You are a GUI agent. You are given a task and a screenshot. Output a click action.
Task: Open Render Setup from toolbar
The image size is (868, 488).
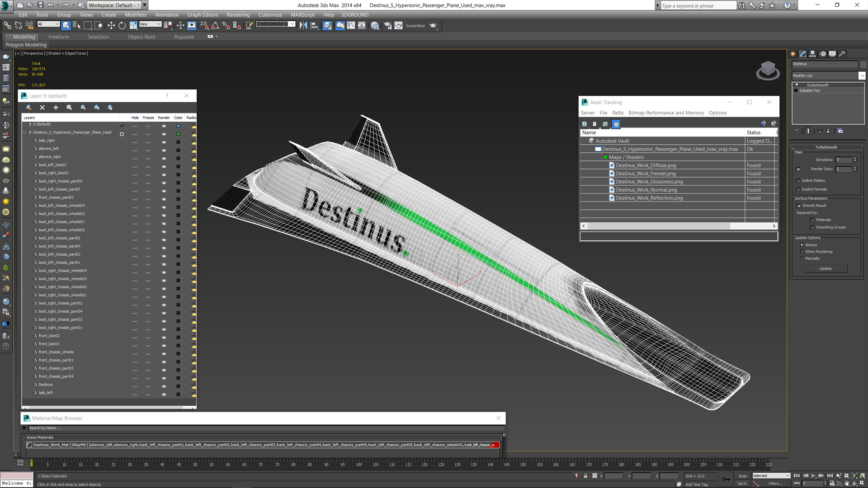(x=387, y=25)
